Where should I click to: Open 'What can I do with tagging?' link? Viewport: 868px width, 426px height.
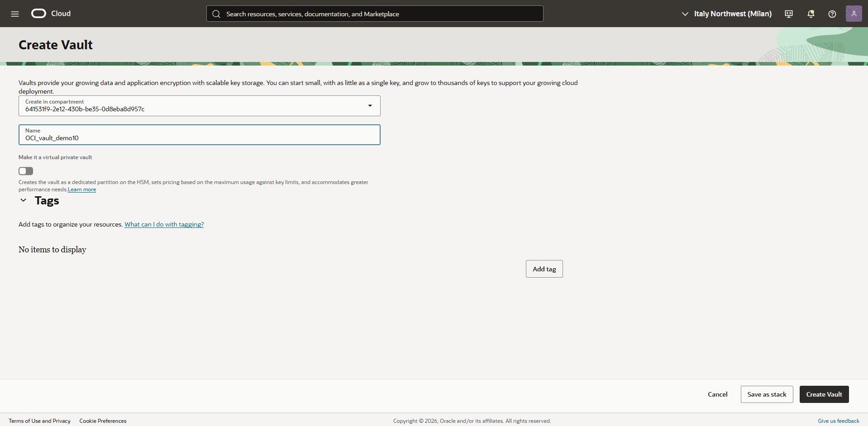164,224
